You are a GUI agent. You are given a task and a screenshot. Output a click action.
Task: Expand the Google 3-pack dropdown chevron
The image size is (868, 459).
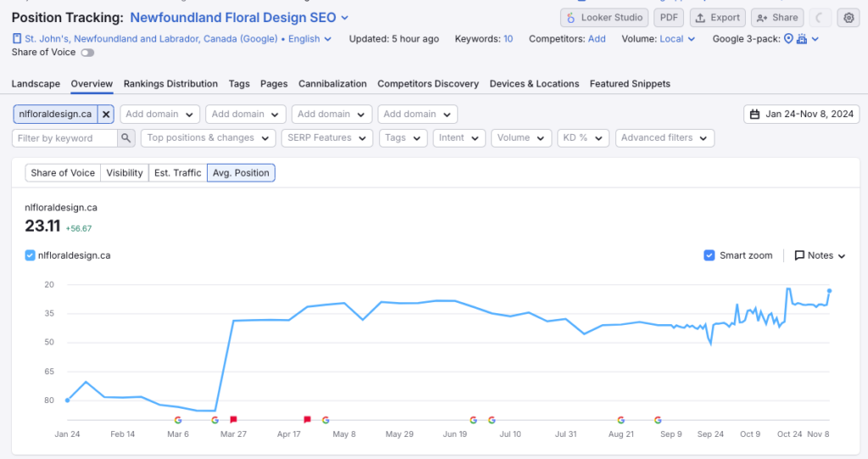[815, 39]
